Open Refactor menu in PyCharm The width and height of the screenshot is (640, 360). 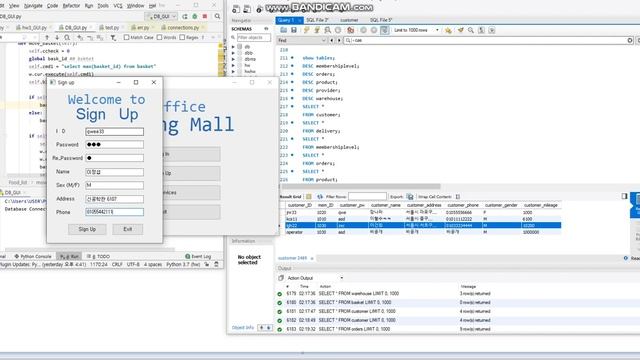[71, 6]
